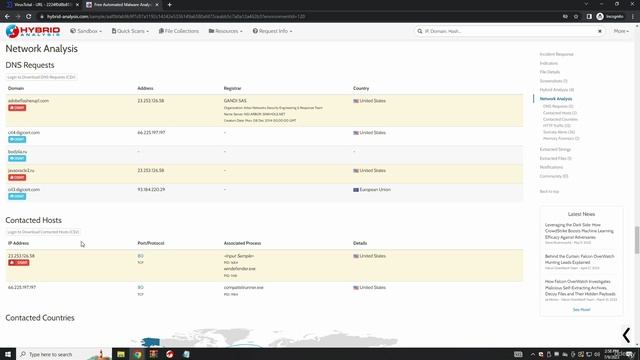The width and height of the screenshot is (640, 360).
Task: Go to Extracted Strings in sidebar
Action: point(555,149)
